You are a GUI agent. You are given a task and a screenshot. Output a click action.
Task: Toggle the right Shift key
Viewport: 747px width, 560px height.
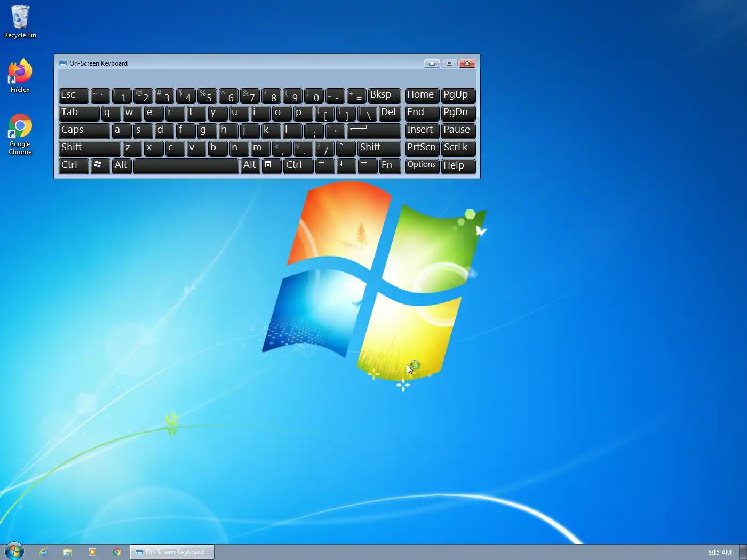click(x=379, y=148)
